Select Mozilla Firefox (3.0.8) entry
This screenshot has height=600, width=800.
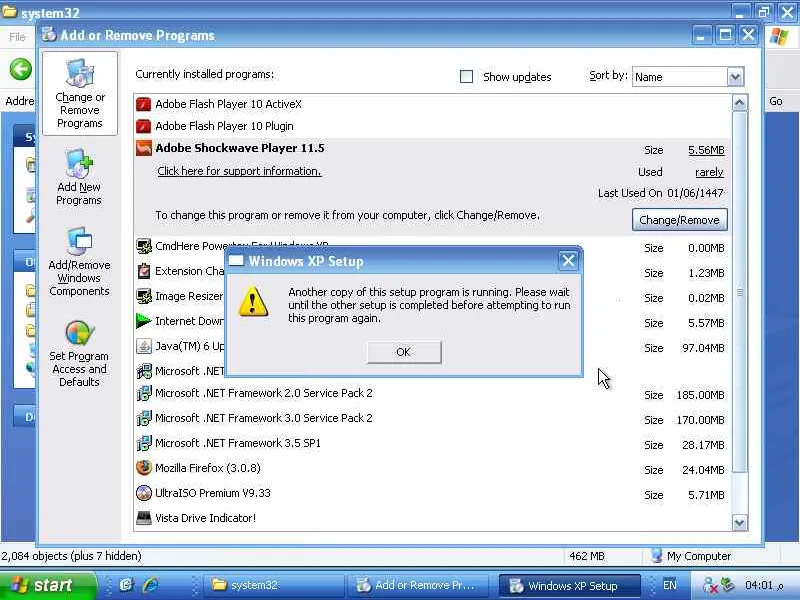point(433,468)
